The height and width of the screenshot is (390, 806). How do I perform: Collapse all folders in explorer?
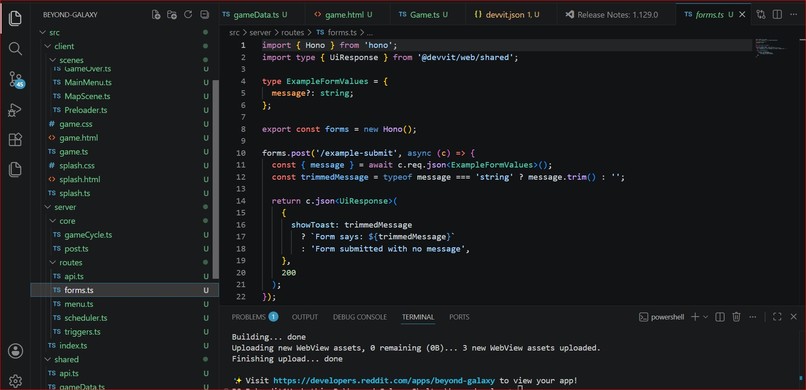click(x=205, y=15)
